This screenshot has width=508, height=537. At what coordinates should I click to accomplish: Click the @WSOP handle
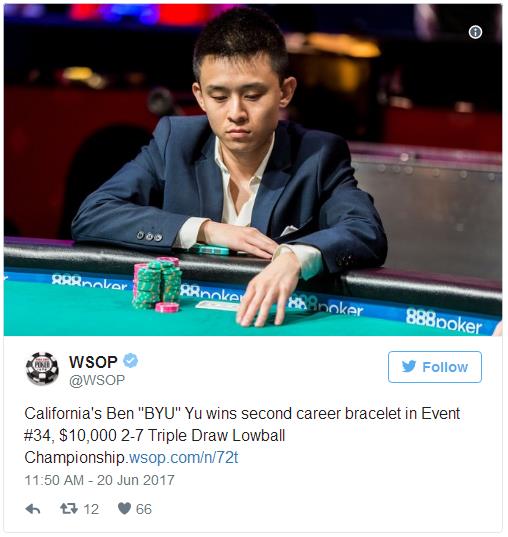[97, 380]
